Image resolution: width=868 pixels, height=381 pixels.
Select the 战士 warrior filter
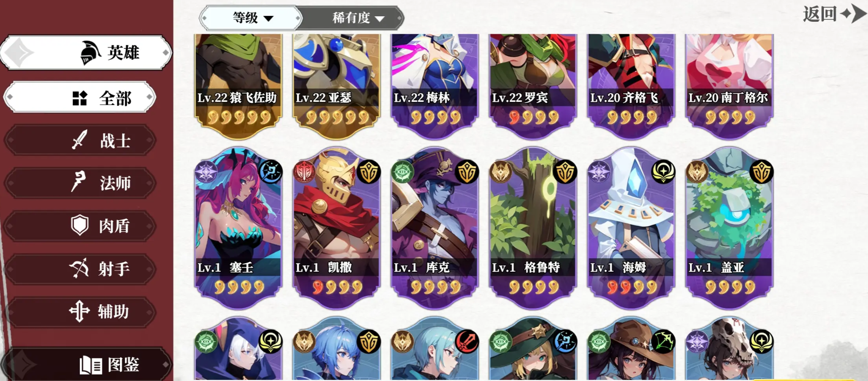pyautogui.click(x=80, y=141)
